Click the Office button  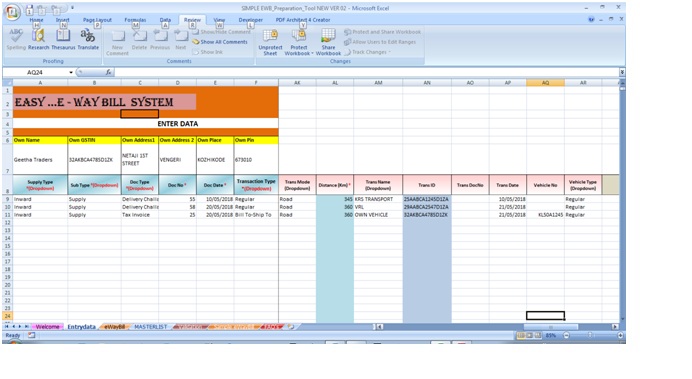tap(12, 12)
